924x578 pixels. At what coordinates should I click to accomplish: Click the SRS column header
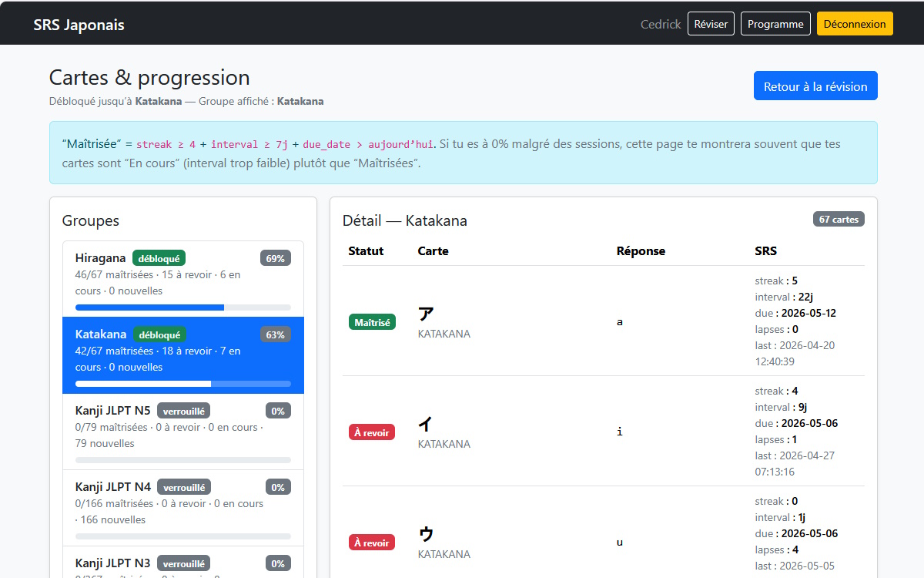[x=766, y=250]
